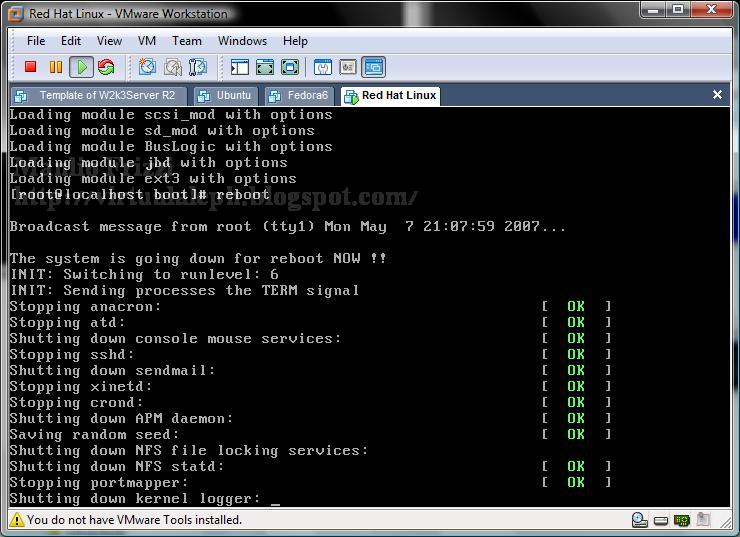Screen dimensions: 740x537
Task: Open the VM menu
Action: pyautogui.click(x=147, y=41)
